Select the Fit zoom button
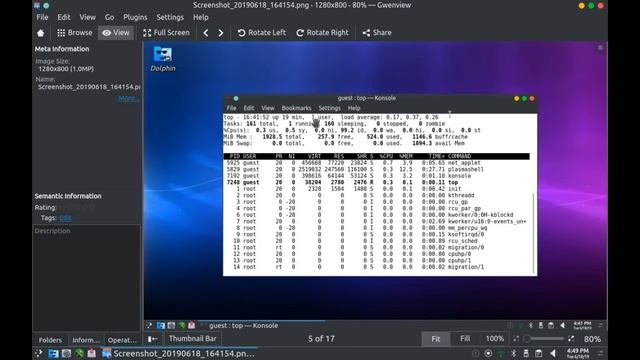 (x=436, y=339)
